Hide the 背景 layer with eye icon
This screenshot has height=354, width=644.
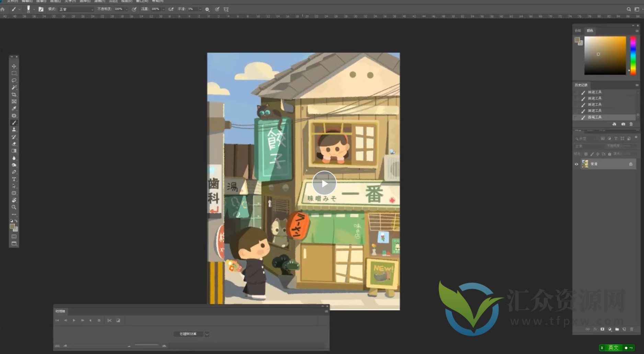[576, 164]
